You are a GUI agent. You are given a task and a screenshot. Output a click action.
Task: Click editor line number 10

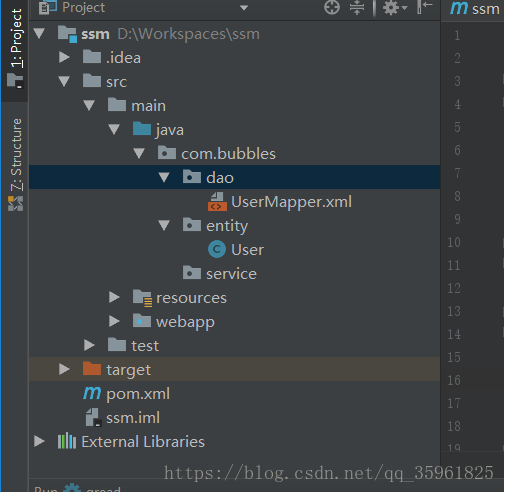(x=454, y=242)
